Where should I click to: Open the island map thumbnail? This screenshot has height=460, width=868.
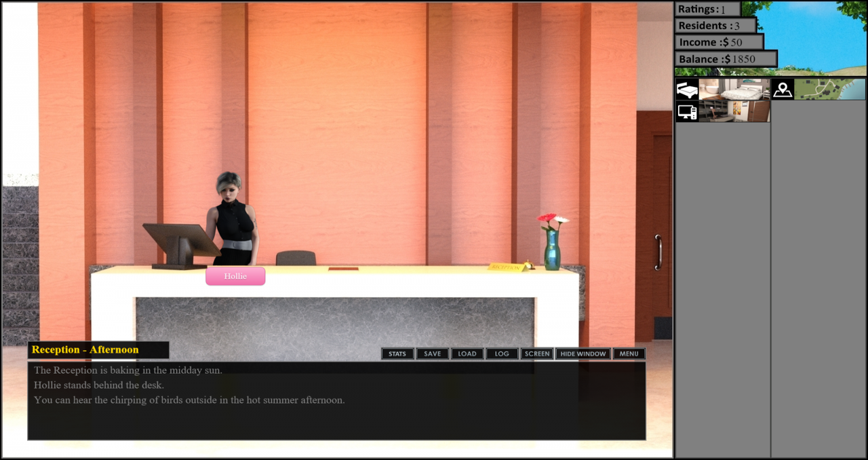[x=830, y=90]
